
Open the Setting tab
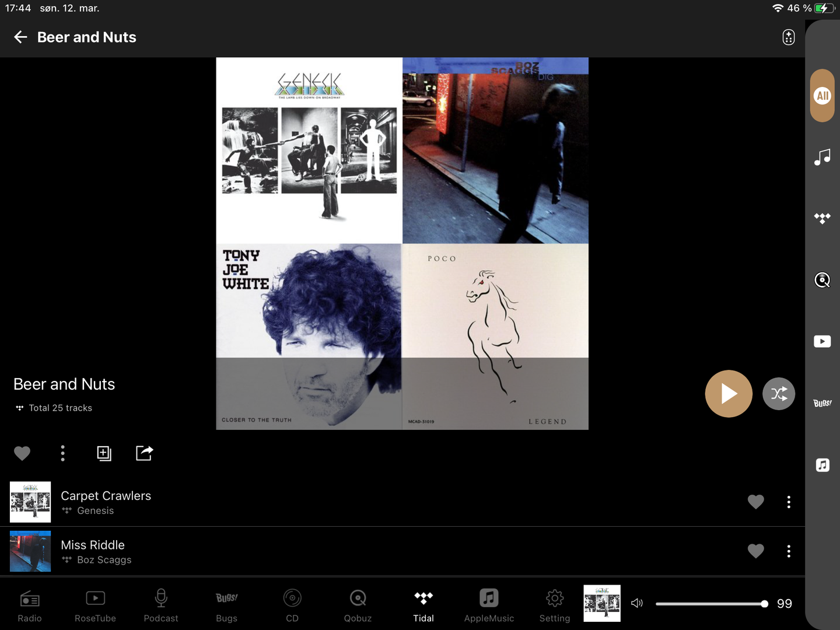(x=555, y=605)
